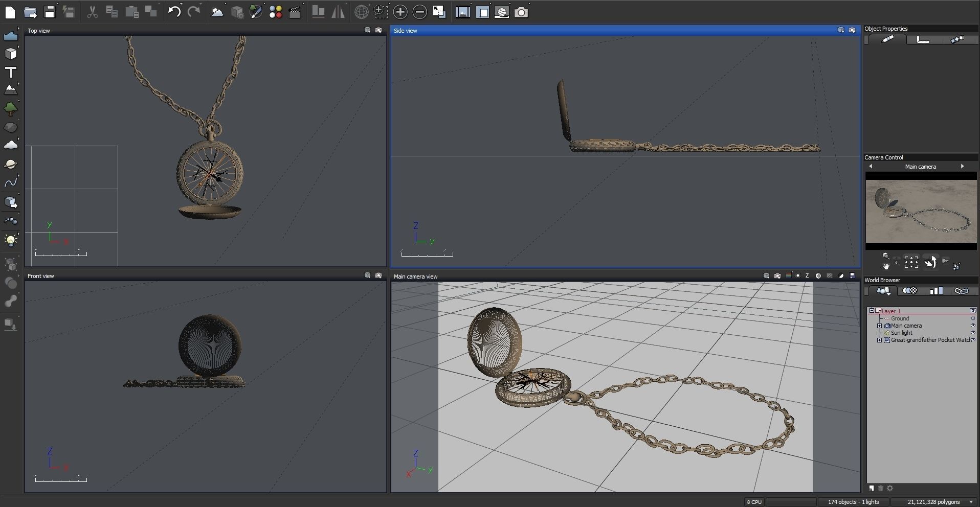Zoom out with minus icon

pos(419,12)
